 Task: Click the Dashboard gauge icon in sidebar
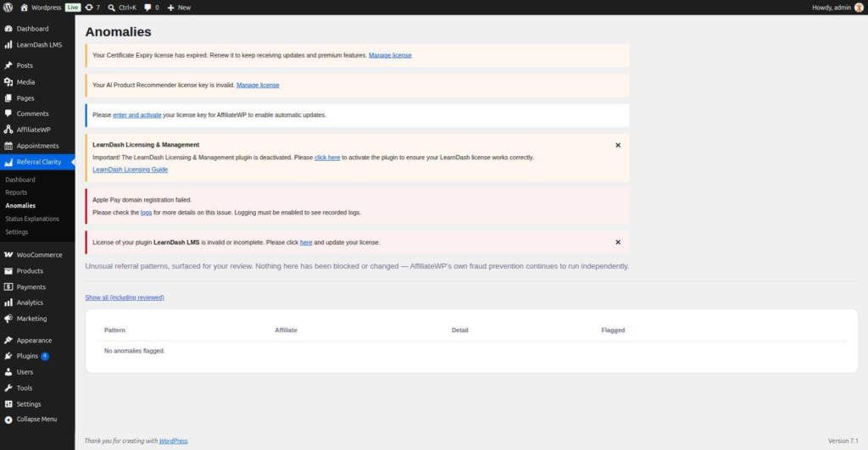(x=8, y=29)
